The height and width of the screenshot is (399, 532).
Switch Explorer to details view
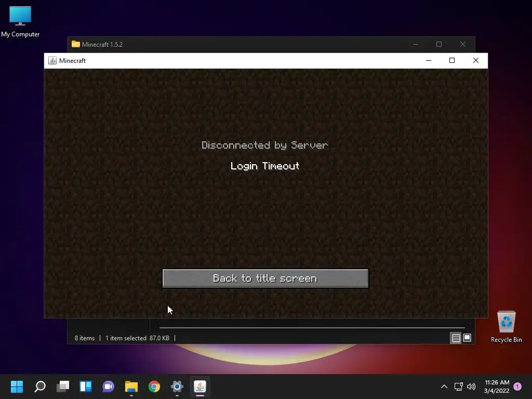456,338
